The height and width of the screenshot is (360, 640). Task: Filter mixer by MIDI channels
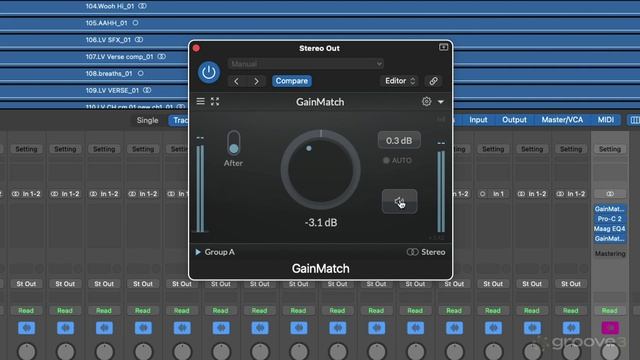pos(606,120)
